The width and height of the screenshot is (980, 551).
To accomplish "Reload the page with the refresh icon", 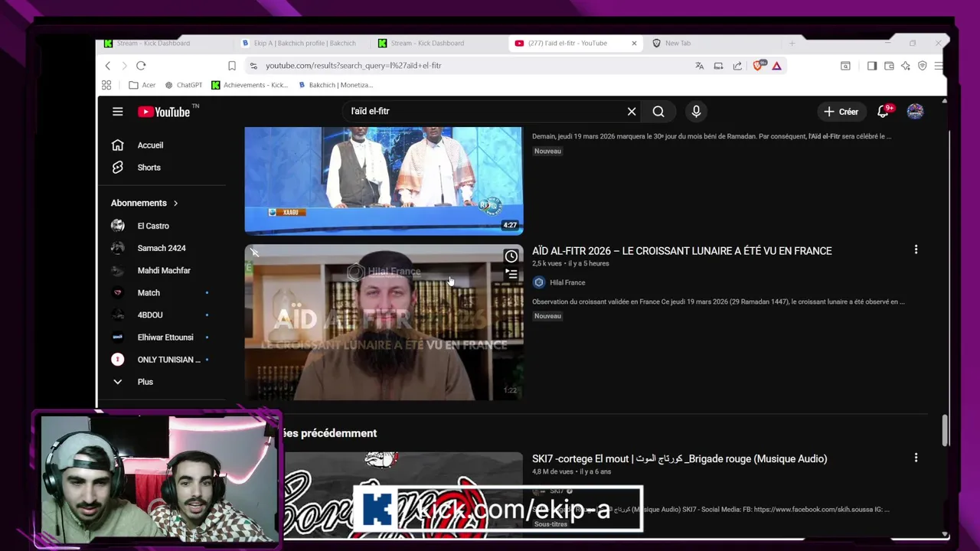I will pos(141,66).
